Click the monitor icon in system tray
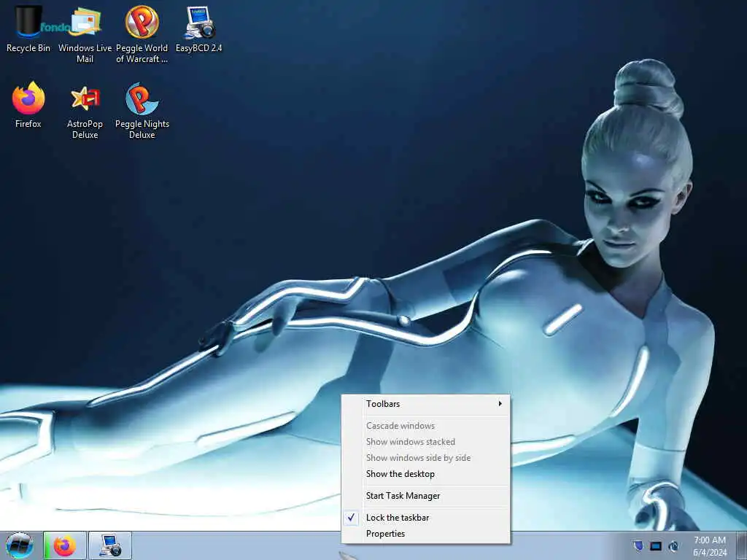 pos(656,545)
